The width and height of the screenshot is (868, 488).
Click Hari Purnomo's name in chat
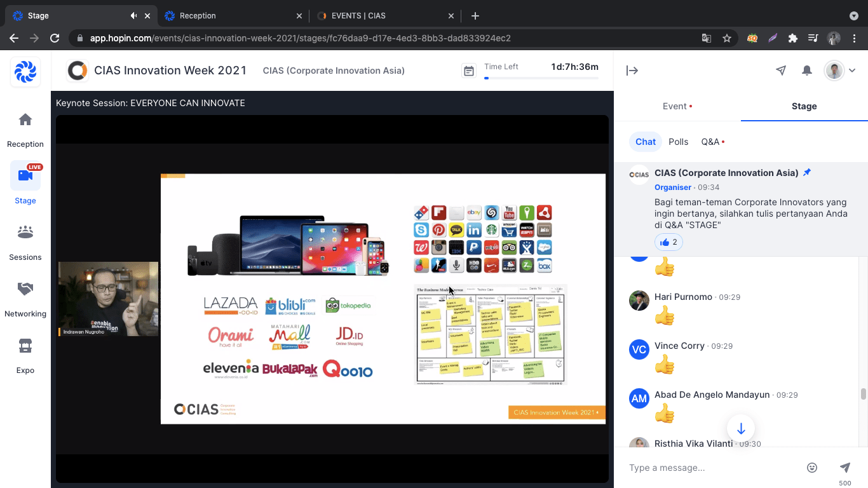(684, 297)
